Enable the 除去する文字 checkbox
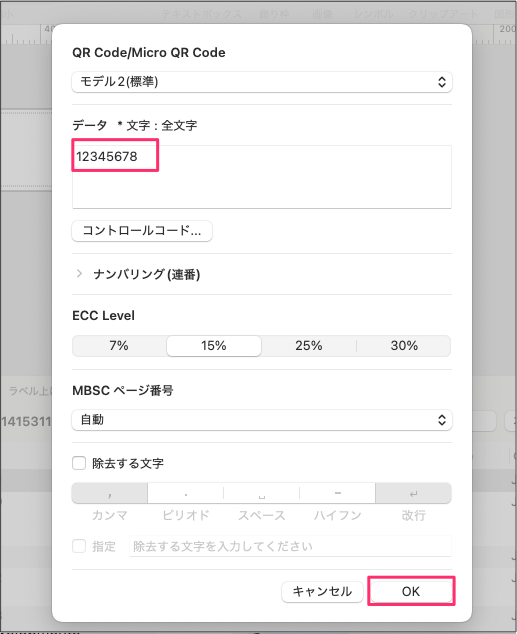This screenshot has width=517, height=634. (79, 463)
